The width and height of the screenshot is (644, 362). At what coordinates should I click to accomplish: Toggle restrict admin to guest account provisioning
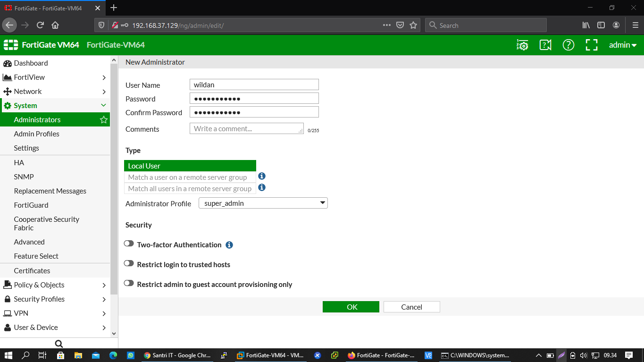coord(129,283)
